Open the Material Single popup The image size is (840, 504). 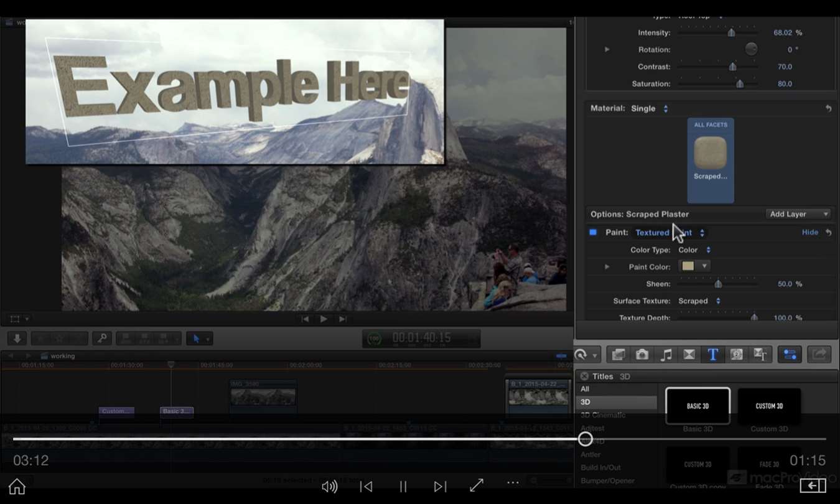point(650,108)
